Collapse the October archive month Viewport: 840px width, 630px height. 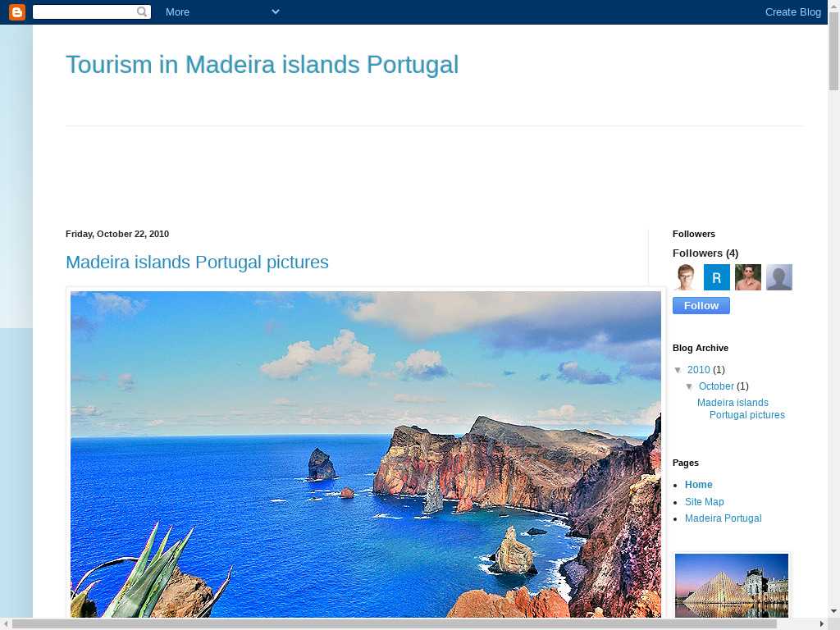(x=689, y=386)
